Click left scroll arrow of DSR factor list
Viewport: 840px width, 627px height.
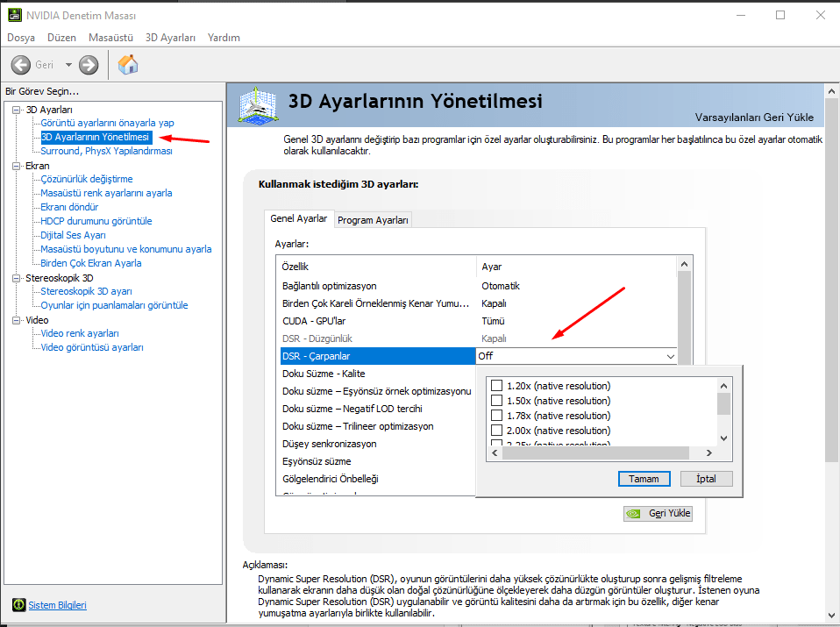495,452
